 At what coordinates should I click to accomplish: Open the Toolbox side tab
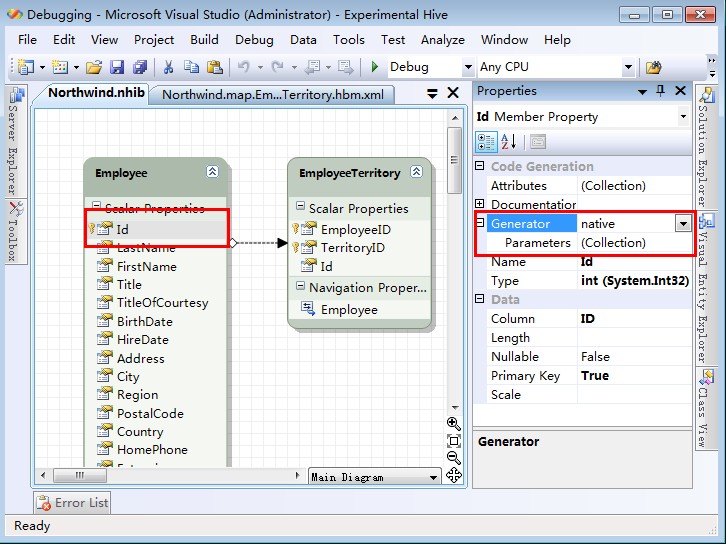pos(16,231)
